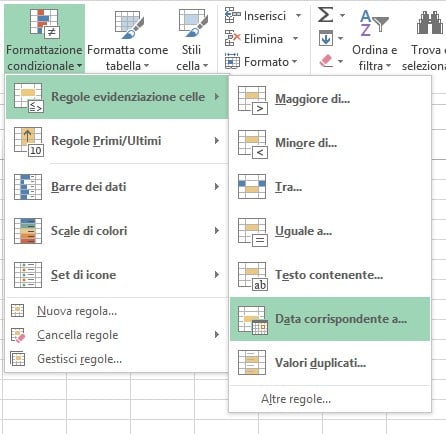The width and height of the screenshot is (446, 434).
Task: Click the eraser Cancella icon
Action: [326, 61]
